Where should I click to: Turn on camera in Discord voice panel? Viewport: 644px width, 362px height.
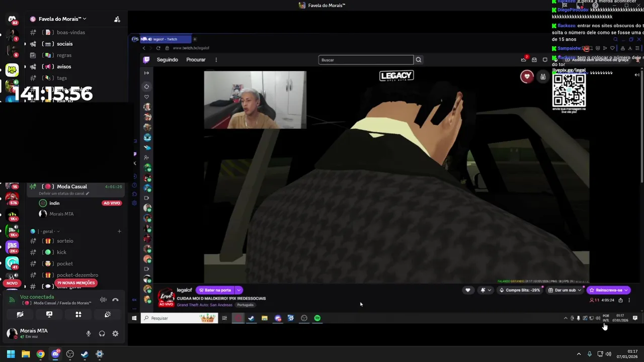(x=20, y=314)
